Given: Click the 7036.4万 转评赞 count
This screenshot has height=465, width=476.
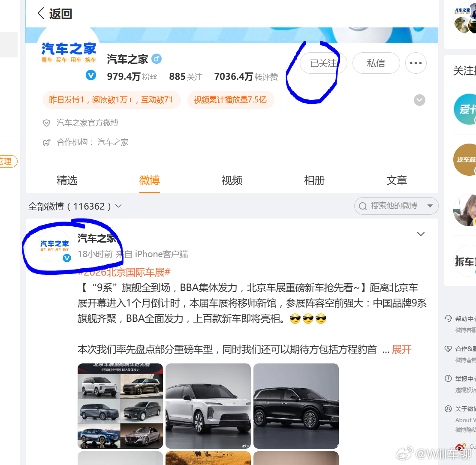Looking at the screenshot, I should point(246,77).
